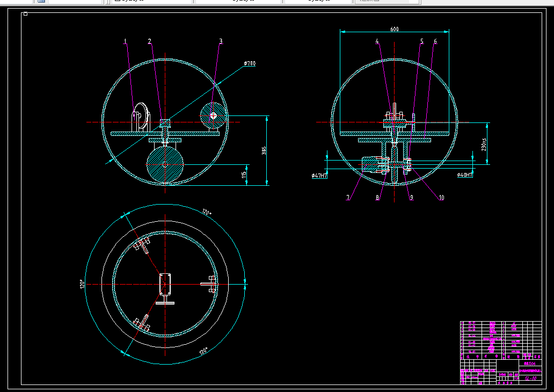
Task: Pick callout number 6
Action: pos(435,41)
